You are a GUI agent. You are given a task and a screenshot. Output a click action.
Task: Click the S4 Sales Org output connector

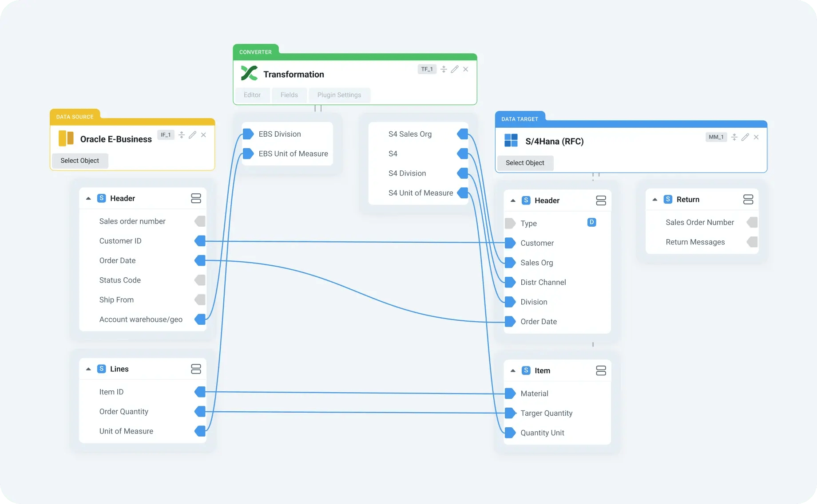coord(463,134)
